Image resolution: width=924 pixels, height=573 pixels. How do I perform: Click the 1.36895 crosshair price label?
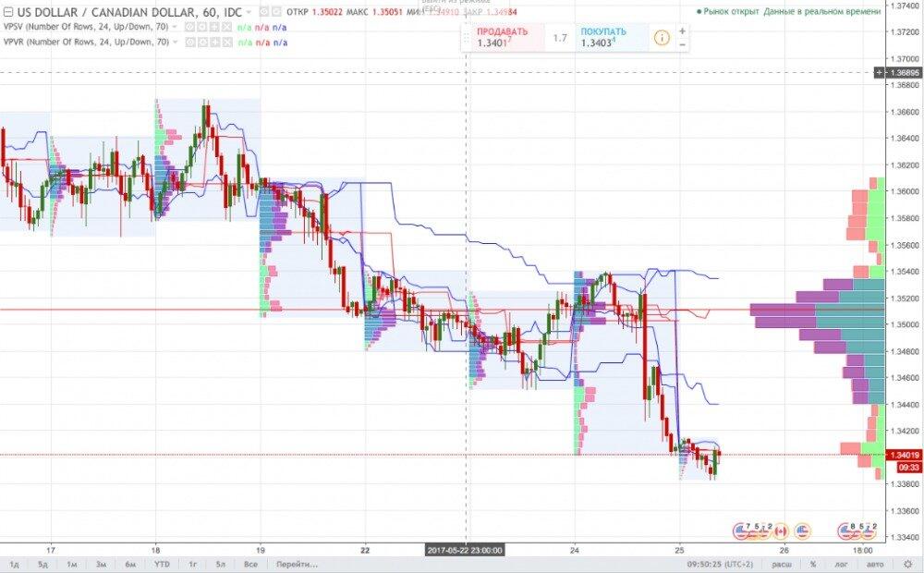[905, 72]
